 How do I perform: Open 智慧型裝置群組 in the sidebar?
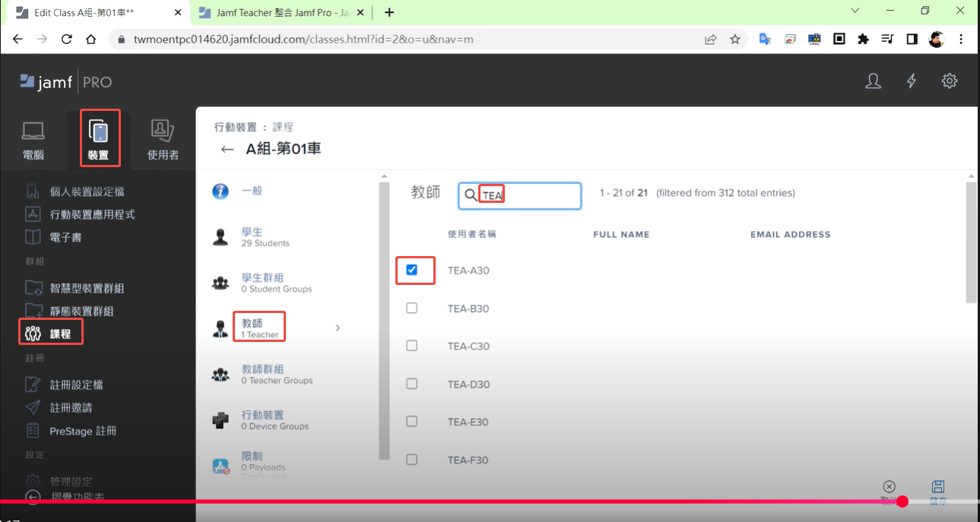[87, 288]
